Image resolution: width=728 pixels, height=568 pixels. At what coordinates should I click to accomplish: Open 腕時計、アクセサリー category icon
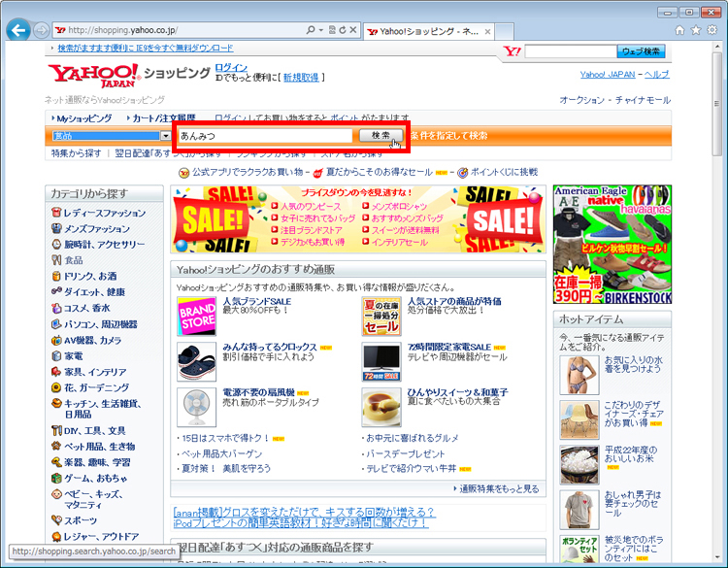(x=56, y=245)
